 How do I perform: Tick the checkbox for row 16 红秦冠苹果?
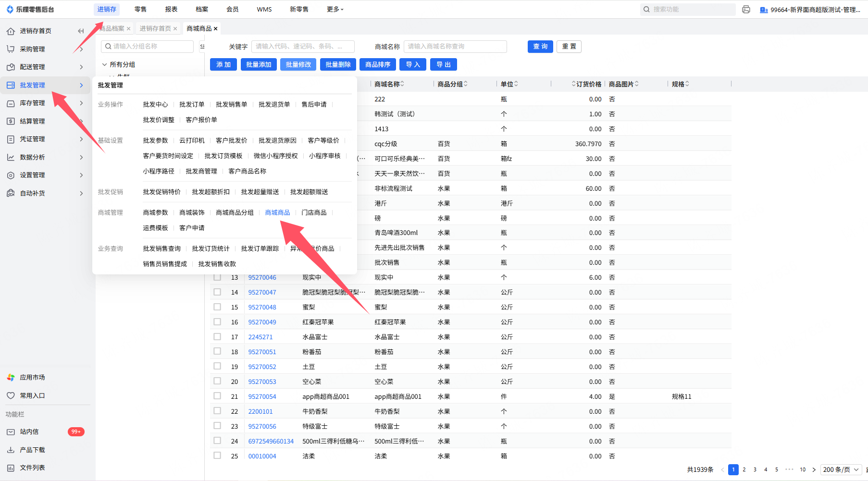click(x=217, y=322)
